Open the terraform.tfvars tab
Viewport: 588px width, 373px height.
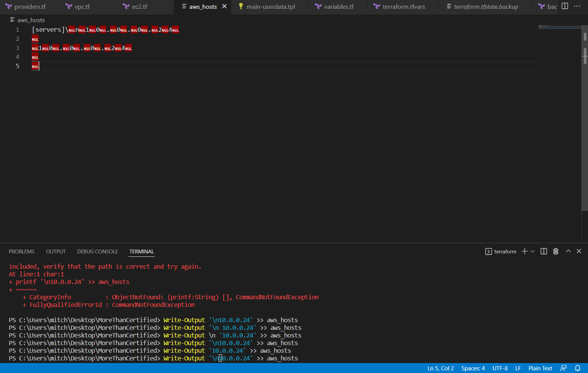(x=404, y=7)
